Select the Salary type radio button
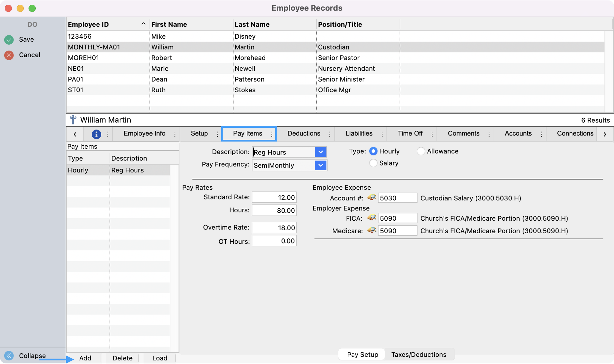This screenshot has height=364, width=614. coord(373,163)
